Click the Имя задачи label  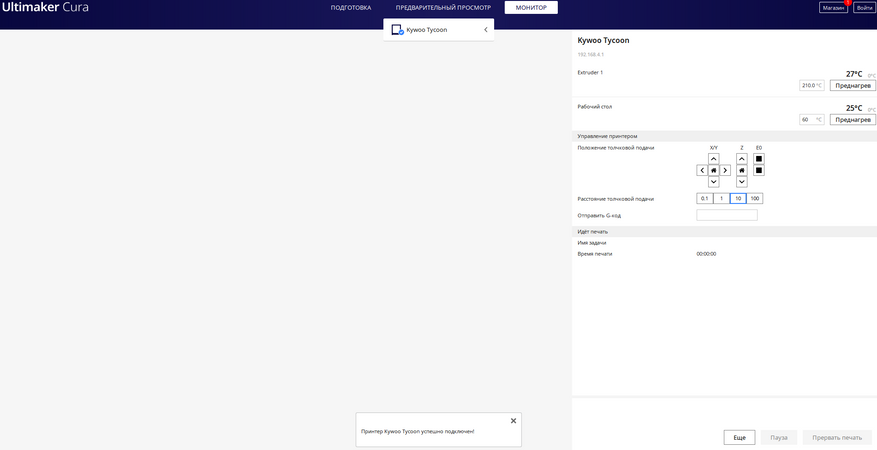[592, 243]
